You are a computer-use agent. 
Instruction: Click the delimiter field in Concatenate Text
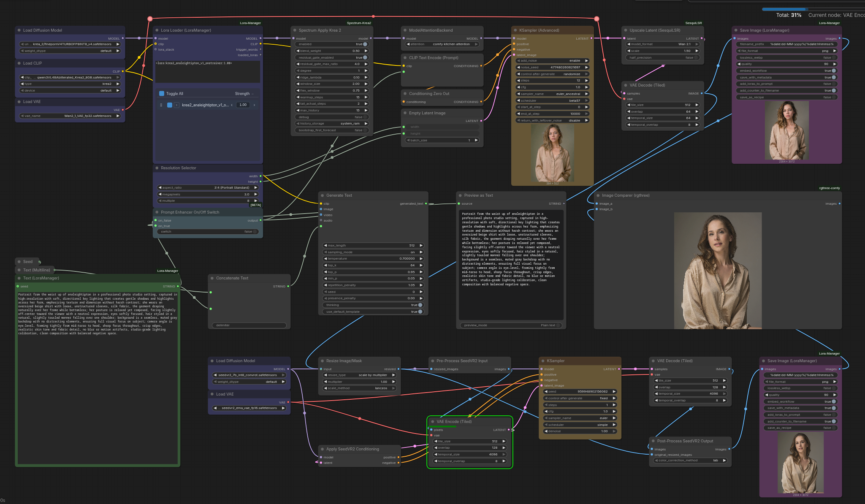coord(249,325)
